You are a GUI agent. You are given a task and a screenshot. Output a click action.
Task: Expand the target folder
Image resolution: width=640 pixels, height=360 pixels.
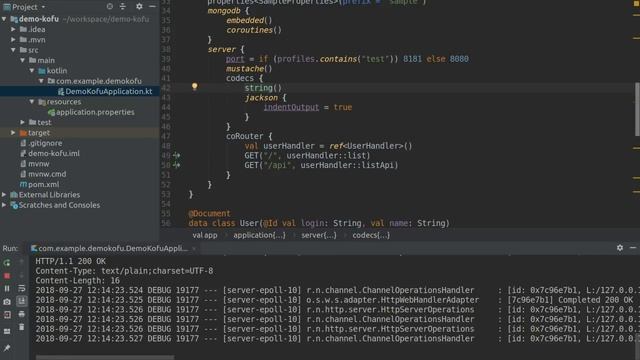point(13,133)
